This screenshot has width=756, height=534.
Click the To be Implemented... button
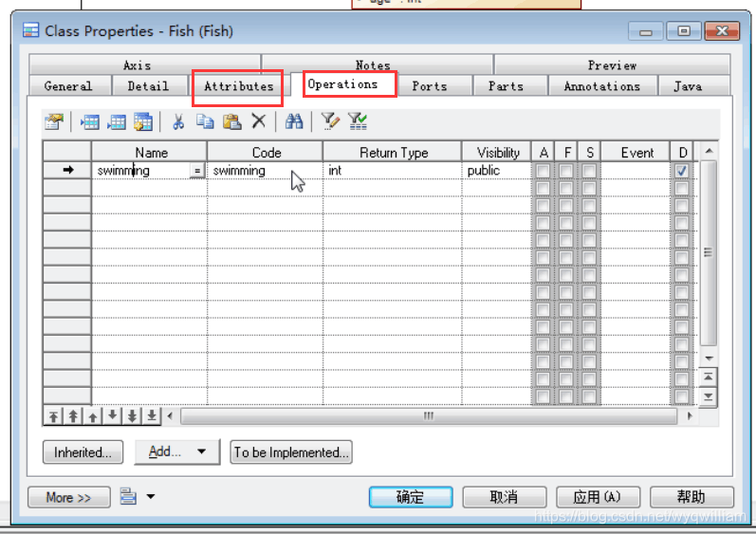coord(291,452)
